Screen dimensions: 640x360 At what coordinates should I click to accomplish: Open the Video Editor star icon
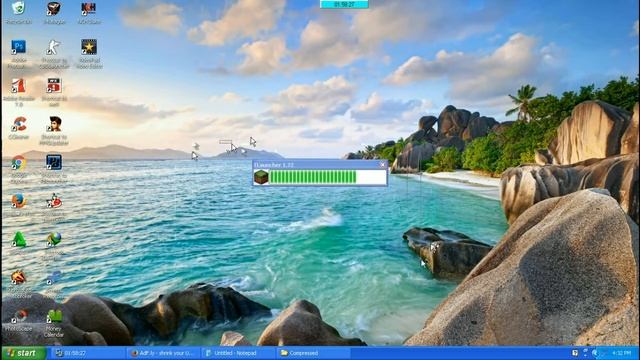pyautogui.click(x=89, y=47)
